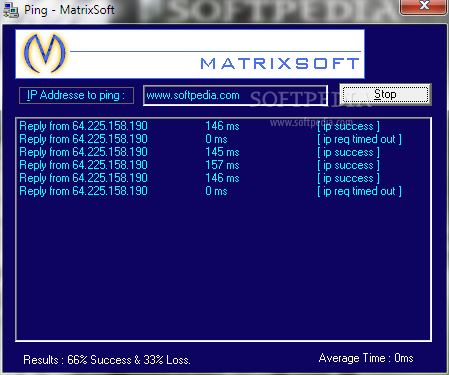Close the Ping - MatrixSoft window
This screenshot has height=375, width=449.
423,7
